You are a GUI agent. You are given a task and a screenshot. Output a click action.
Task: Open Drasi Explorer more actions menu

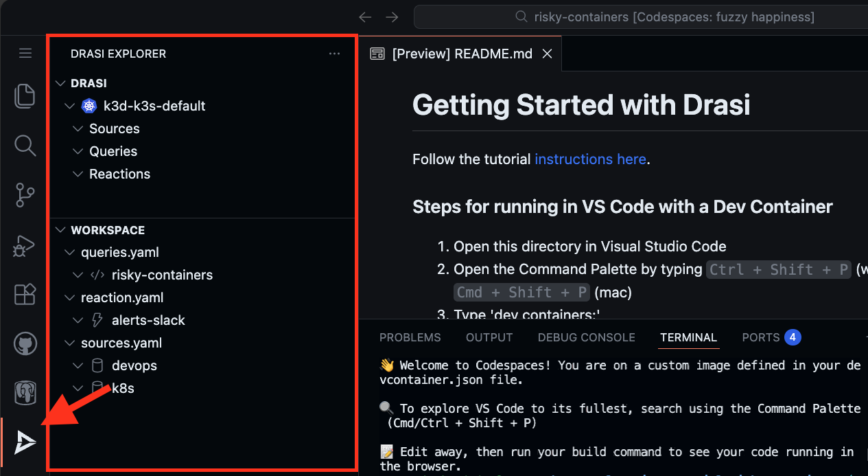334,54
